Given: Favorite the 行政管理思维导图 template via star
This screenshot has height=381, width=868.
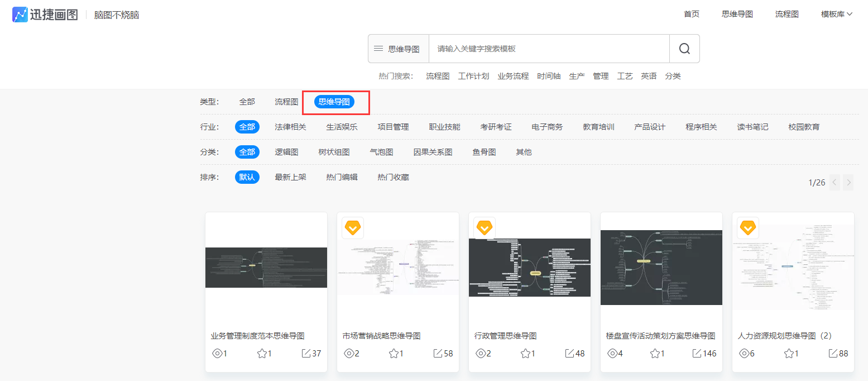Looking at the screenshot, I should point(525,354).
